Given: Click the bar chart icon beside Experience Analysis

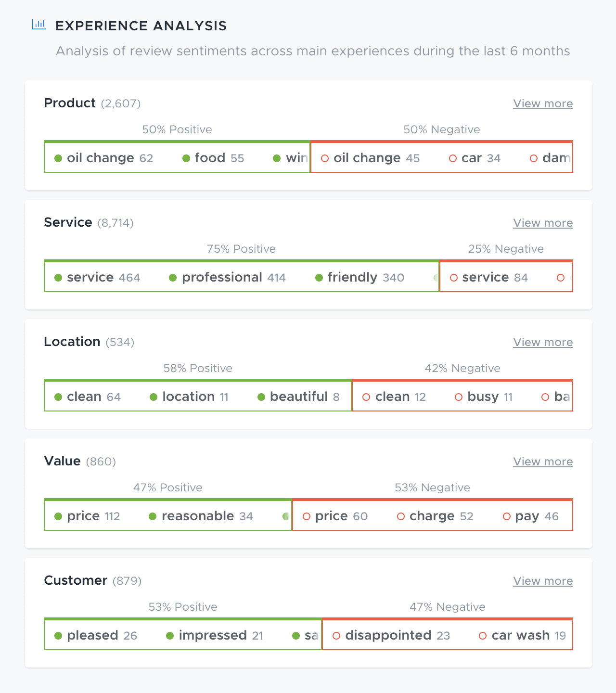Looking at the screenshot, I should click(x=38, y=25).
